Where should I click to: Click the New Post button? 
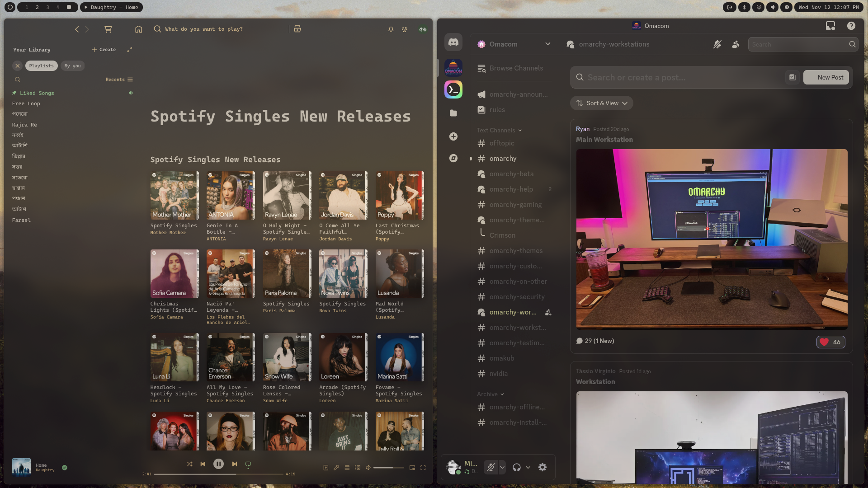826,77
